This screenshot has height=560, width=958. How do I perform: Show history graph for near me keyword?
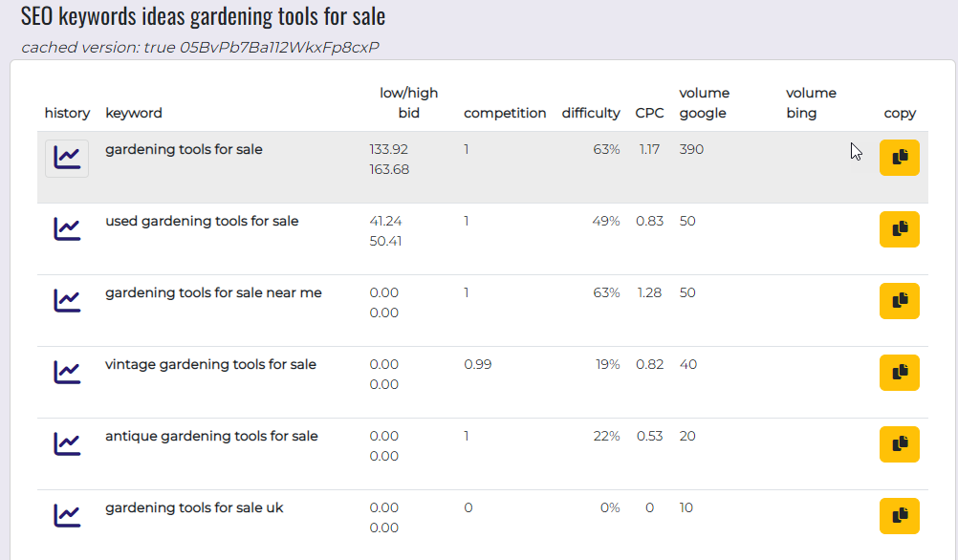point(67,301)
